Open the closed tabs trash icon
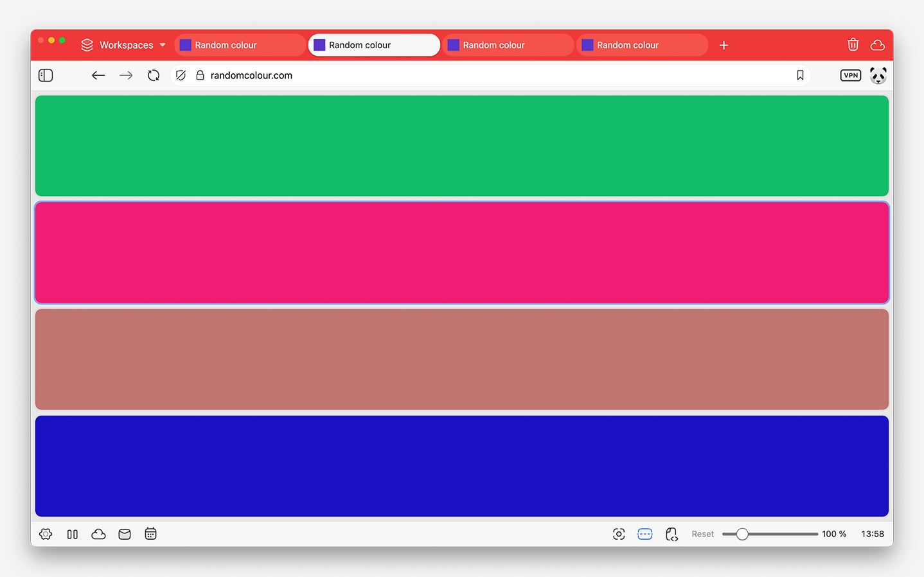The image size is (924, 577). coord(853,44)
